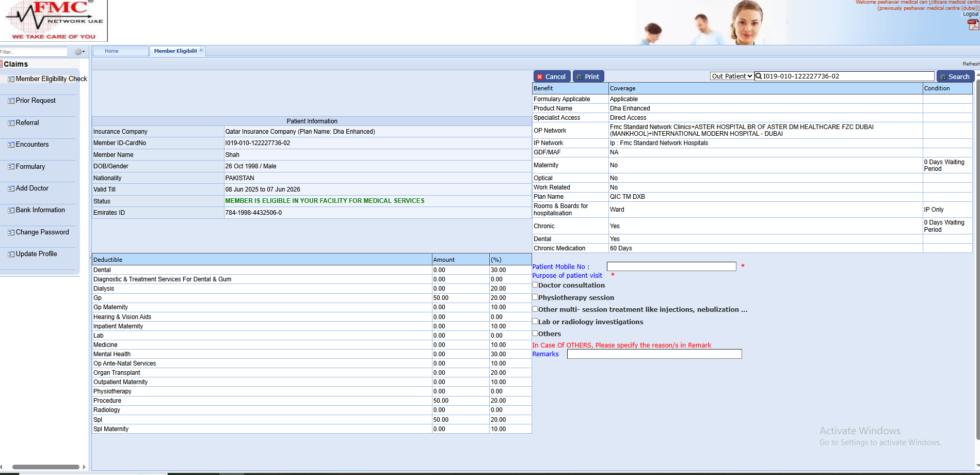Image resolution: width=980 pixels, height=475 pixels.
Task: Click the Bank Information sidebar icon
Action: click(11, 211)
